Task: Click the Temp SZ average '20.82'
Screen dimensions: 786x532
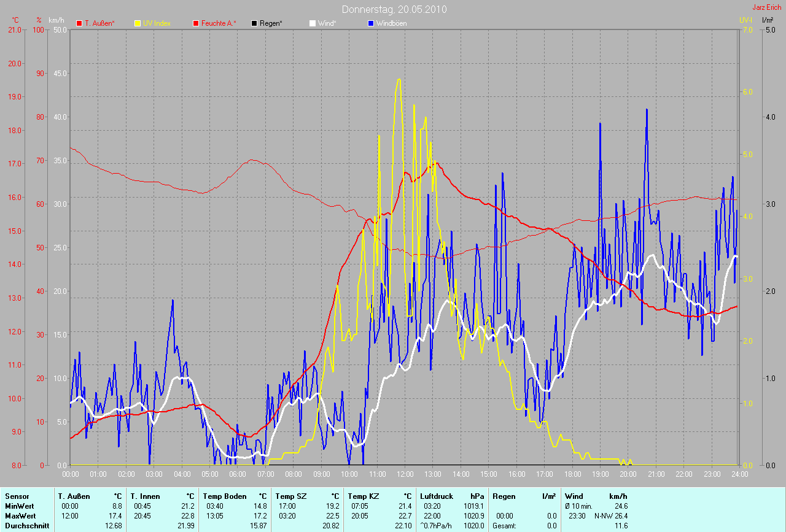Action: [331, 525]
